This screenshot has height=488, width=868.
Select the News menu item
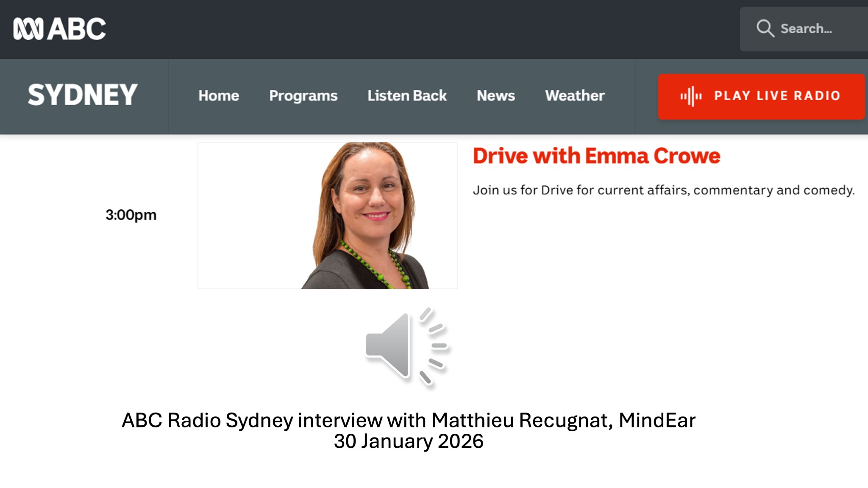(x=496, y=96)
